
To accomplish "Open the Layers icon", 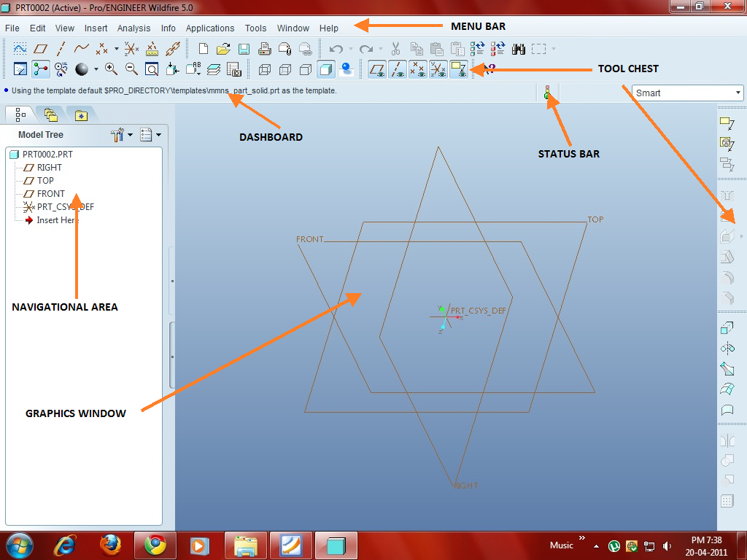I will (x=214, y=69).
